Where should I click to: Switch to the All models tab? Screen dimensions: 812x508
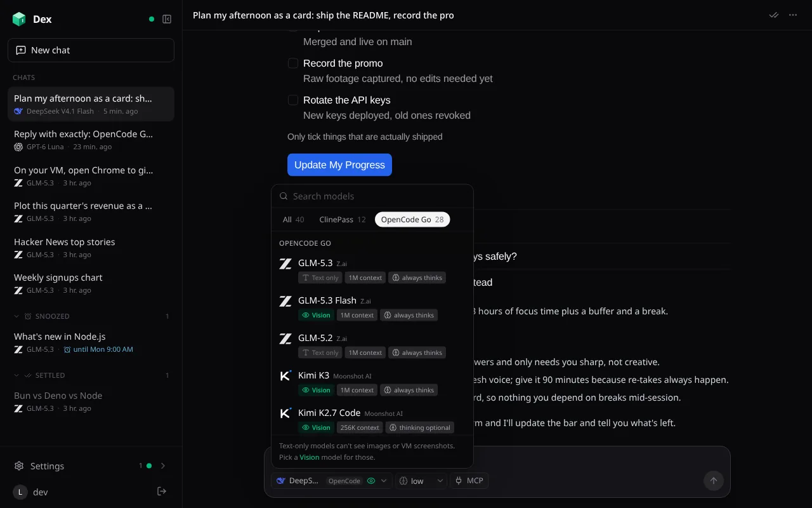[x=293, y=220]
